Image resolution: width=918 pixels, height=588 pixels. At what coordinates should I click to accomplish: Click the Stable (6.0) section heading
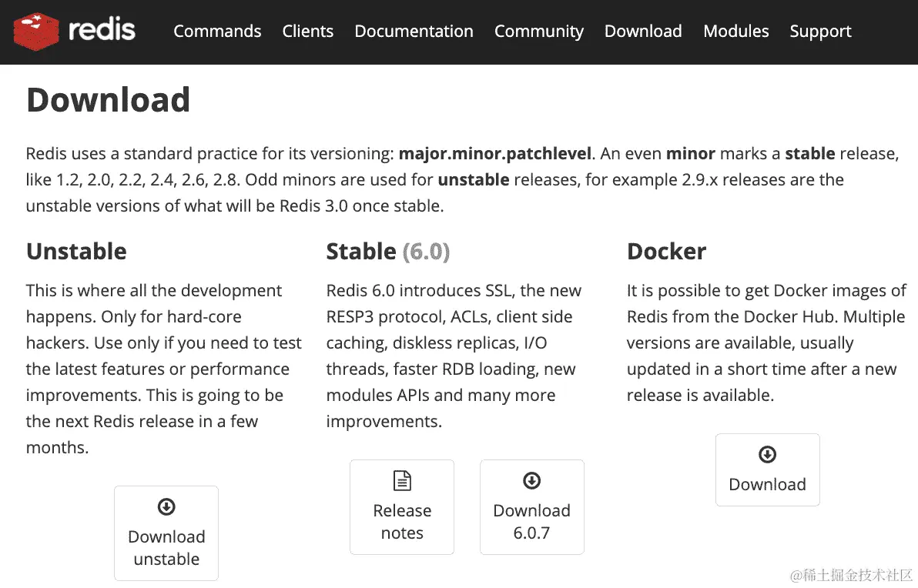coord(387,251)
